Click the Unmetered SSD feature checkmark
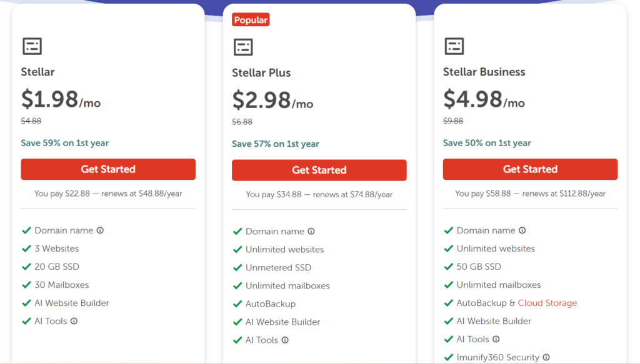 [x=237, y=267]
